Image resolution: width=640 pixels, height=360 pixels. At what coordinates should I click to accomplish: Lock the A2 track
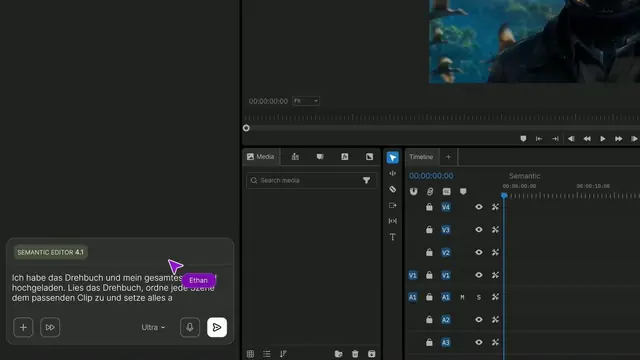[429, 320]
